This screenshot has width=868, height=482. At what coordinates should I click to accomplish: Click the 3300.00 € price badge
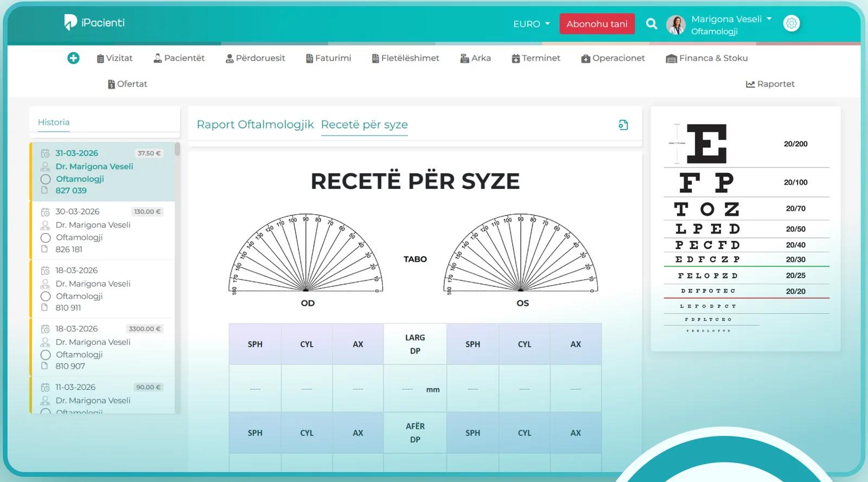[x=144, y=329]
